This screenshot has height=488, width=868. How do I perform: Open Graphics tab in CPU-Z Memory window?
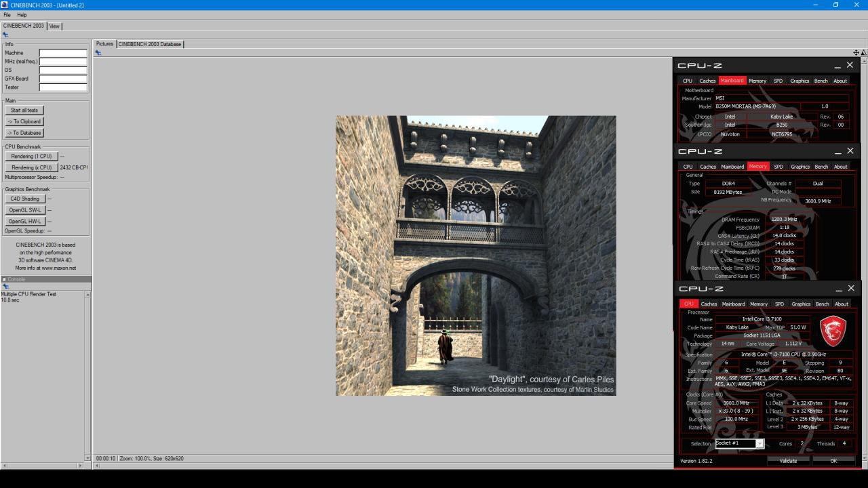pyautogui.click(x=800, y=167)
